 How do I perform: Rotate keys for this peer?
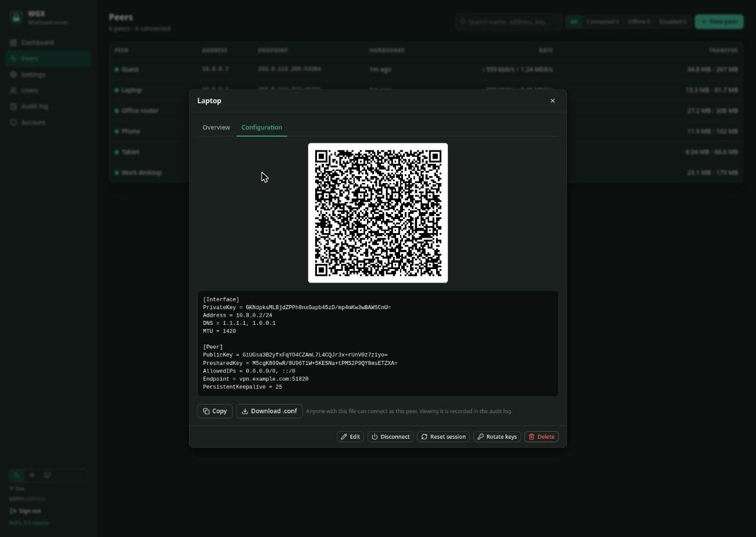click(497, 436)
